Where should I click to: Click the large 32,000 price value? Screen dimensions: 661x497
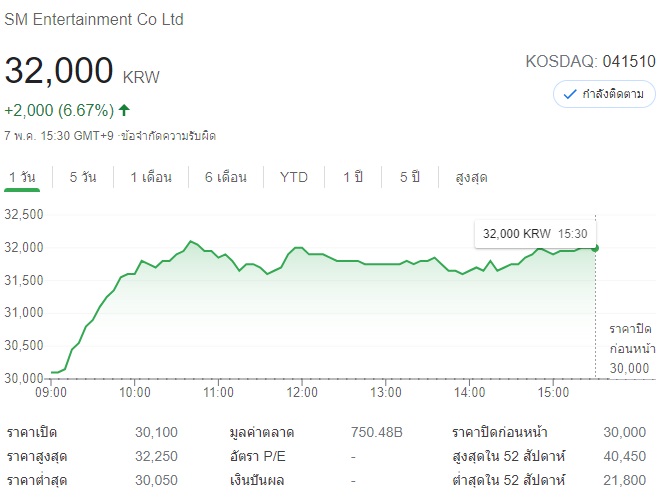59,70
